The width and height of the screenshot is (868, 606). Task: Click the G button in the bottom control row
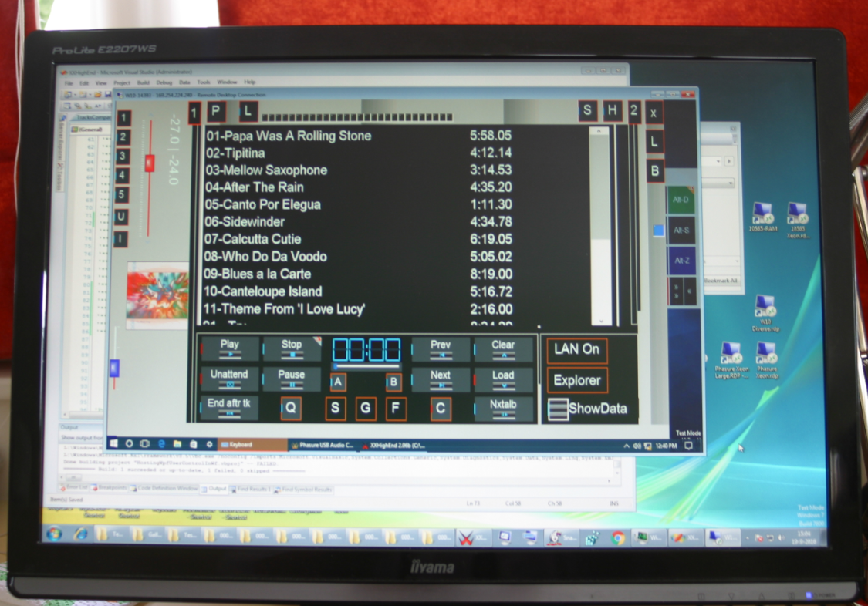[366, 409]
